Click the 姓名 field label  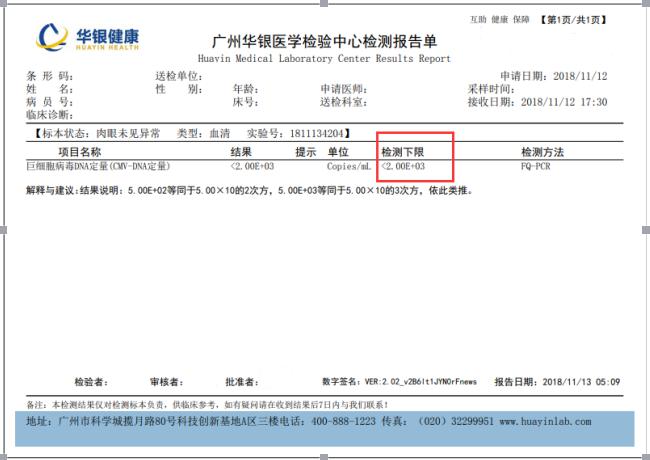point(50,89)
